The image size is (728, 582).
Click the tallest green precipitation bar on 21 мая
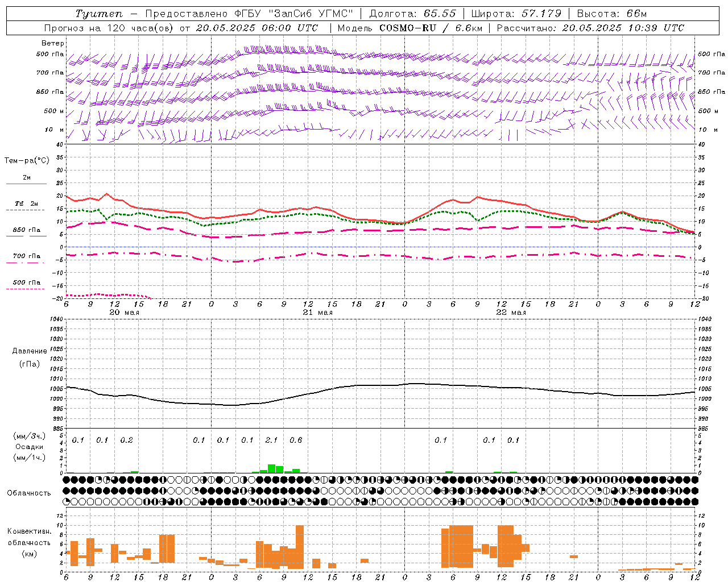272,468
